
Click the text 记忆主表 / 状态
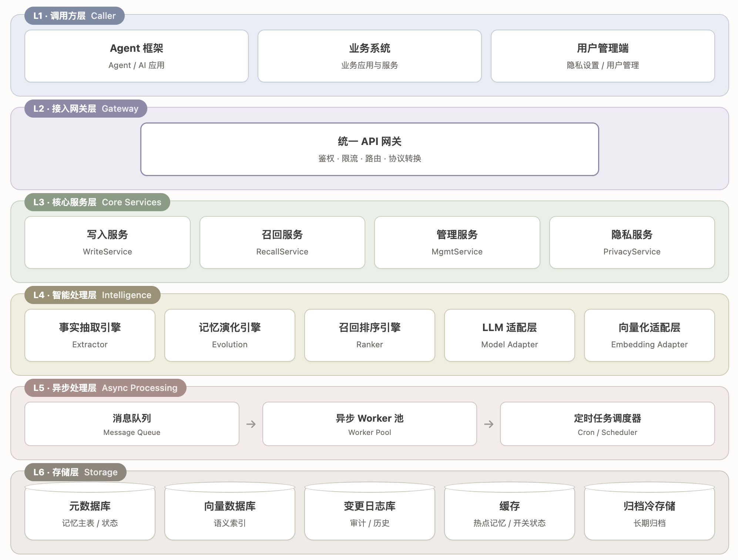pos(90,523)
